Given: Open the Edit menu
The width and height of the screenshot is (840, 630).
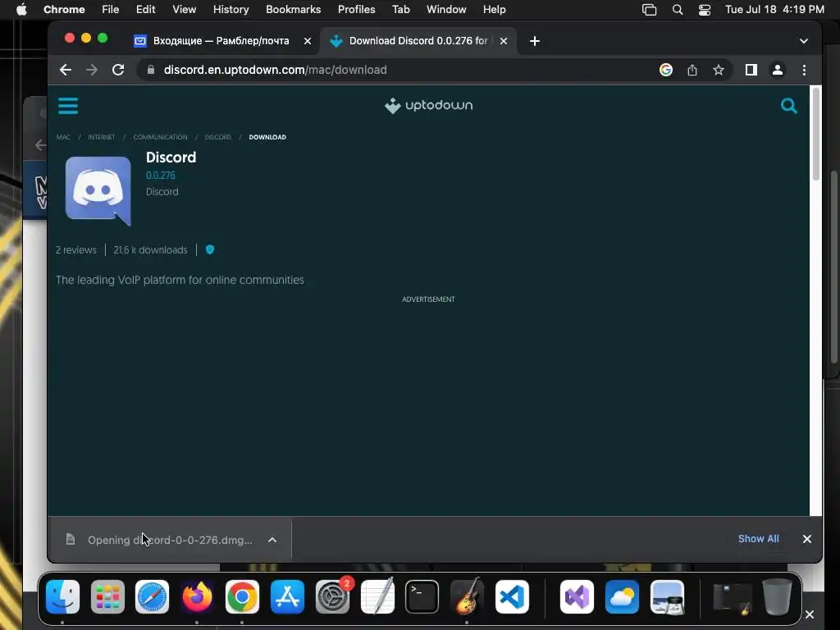Looking at the screenshot, I should [146, 10].
